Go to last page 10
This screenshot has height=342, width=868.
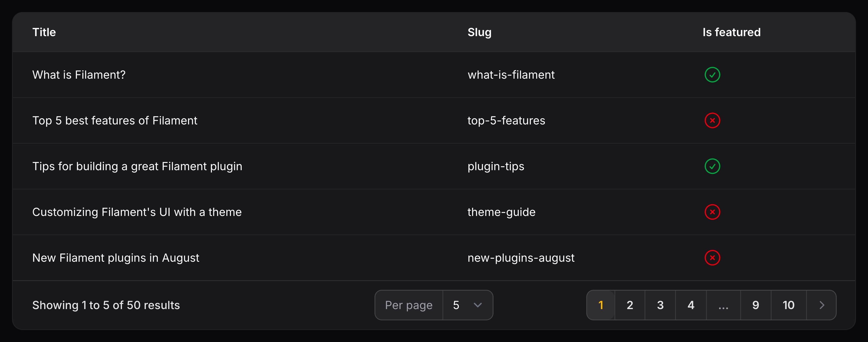[788, 305]
